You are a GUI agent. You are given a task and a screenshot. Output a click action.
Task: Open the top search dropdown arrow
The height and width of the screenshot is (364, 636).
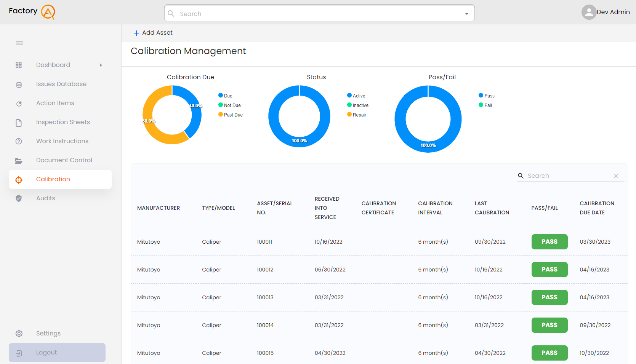pyautogui.click(x=467, y=14)
